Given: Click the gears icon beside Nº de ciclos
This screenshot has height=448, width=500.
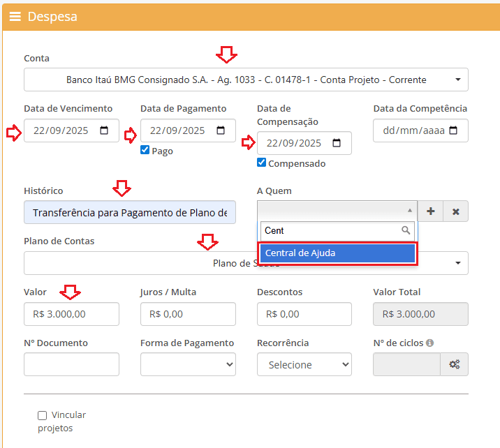Looking at the screenshot, I should 454,364.
